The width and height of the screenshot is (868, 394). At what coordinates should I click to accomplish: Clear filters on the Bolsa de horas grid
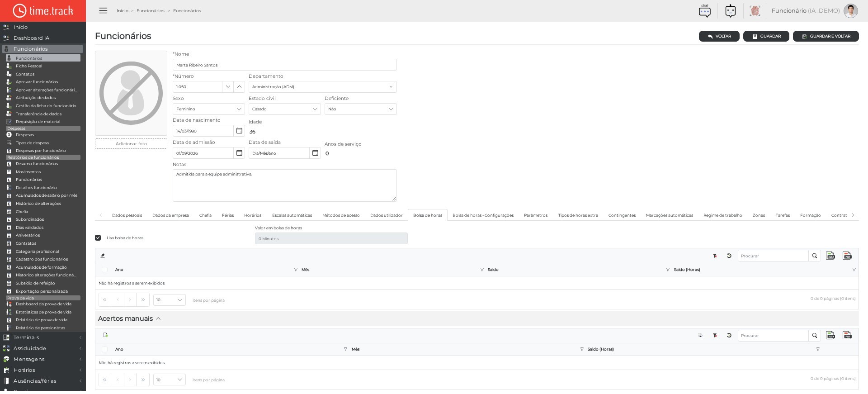(x=715, y=256)
